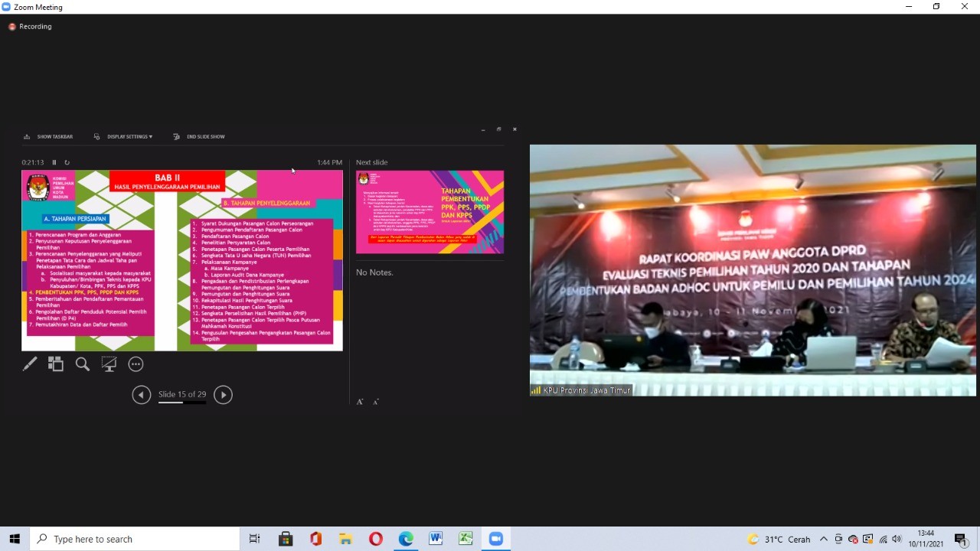980x551 pixels.
Task: Open the see all slides grid
Action: (56, 364)
